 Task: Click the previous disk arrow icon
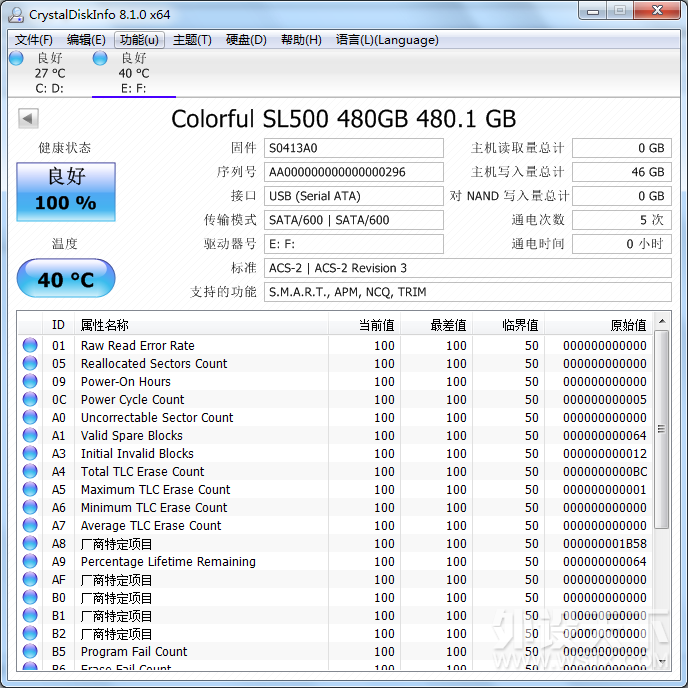(28, 119)
